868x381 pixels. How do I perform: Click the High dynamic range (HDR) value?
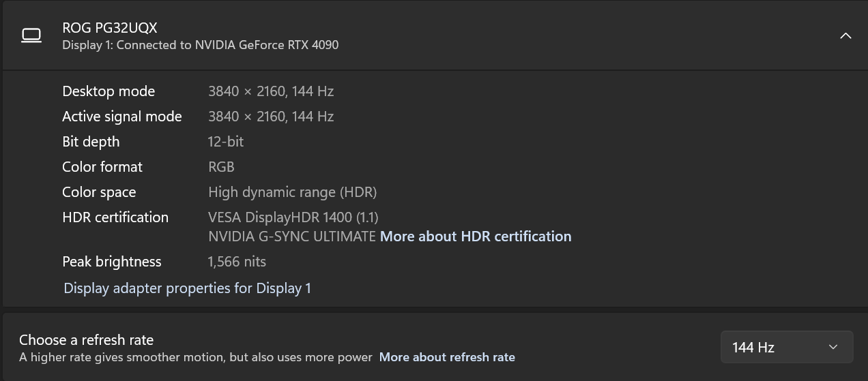pos(292,192)
